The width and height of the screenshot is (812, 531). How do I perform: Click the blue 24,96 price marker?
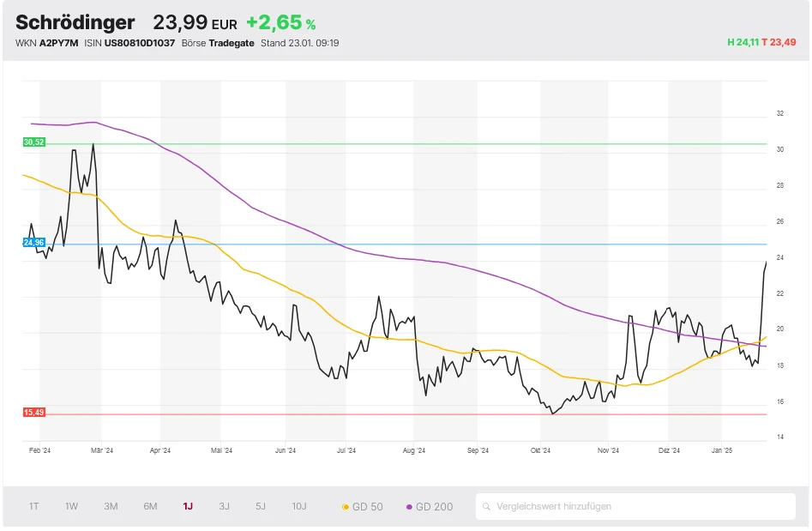tap(34, 243)
